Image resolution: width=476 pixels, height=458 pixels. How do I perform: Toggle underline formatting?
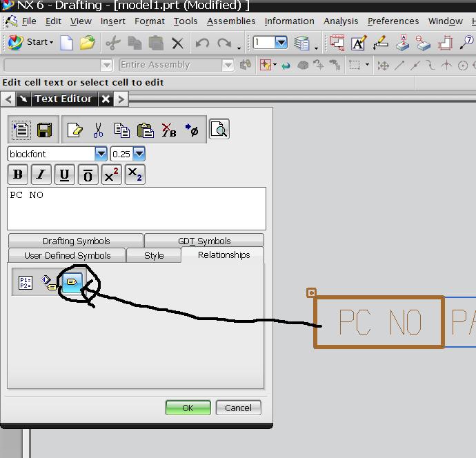tap(64, 175)
